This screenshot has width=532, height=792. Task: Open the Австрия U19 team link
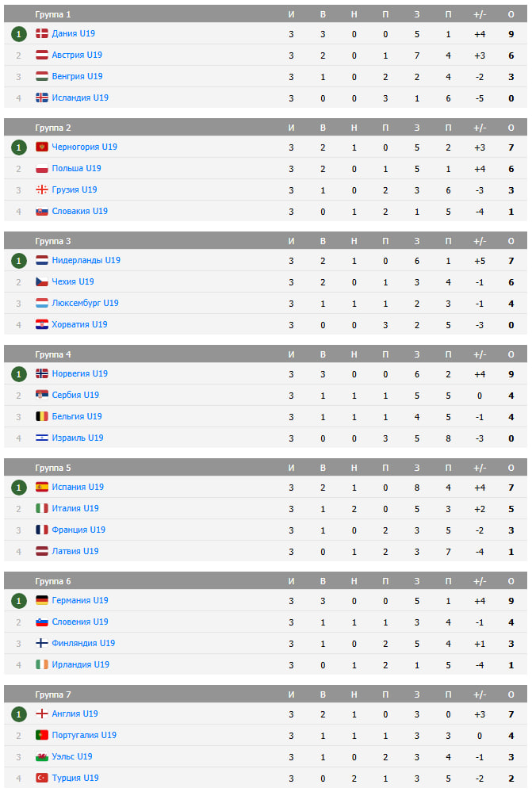[77, 55]
